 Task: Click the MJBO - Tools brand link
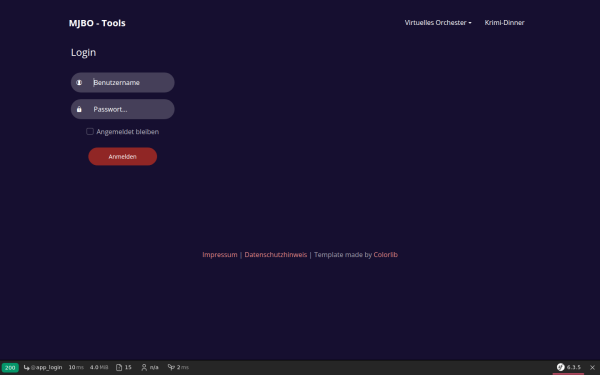pos(97,23)
